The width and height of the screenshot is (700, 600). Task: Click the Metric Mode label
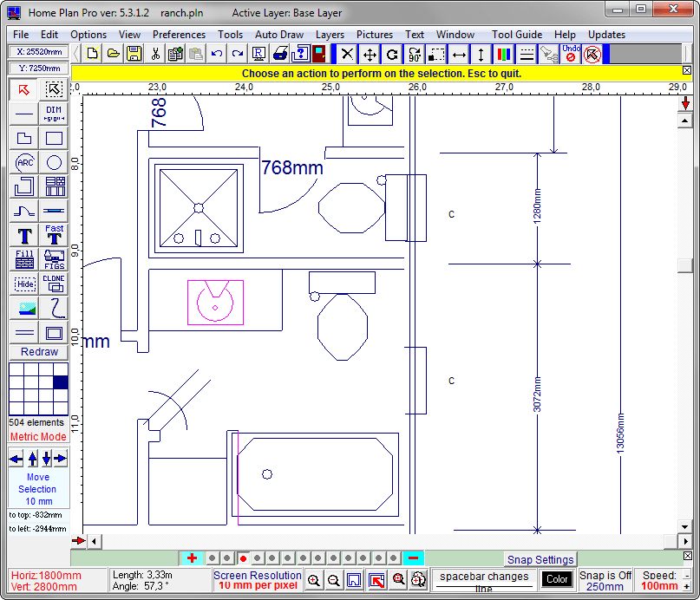tap(38, 437)
